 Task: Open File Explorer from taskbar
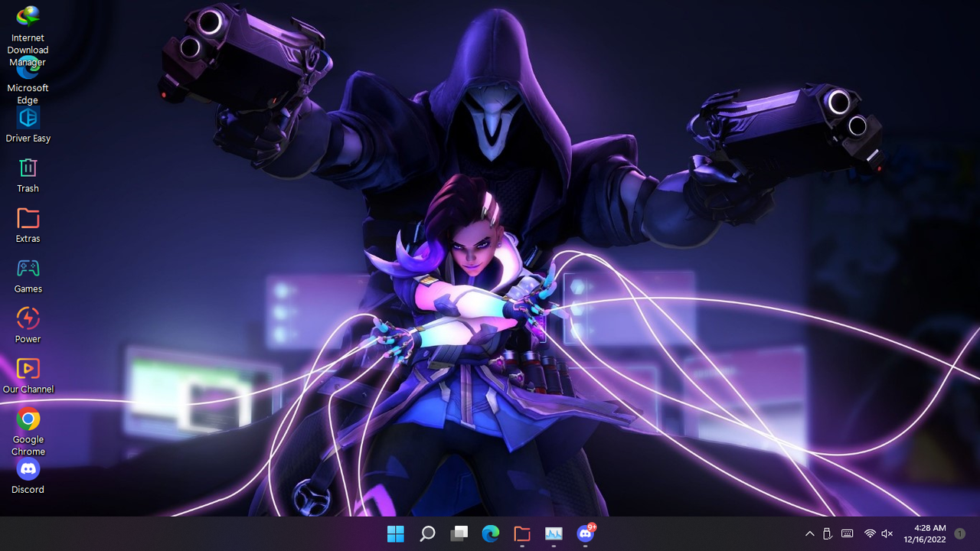coord(522,534)
